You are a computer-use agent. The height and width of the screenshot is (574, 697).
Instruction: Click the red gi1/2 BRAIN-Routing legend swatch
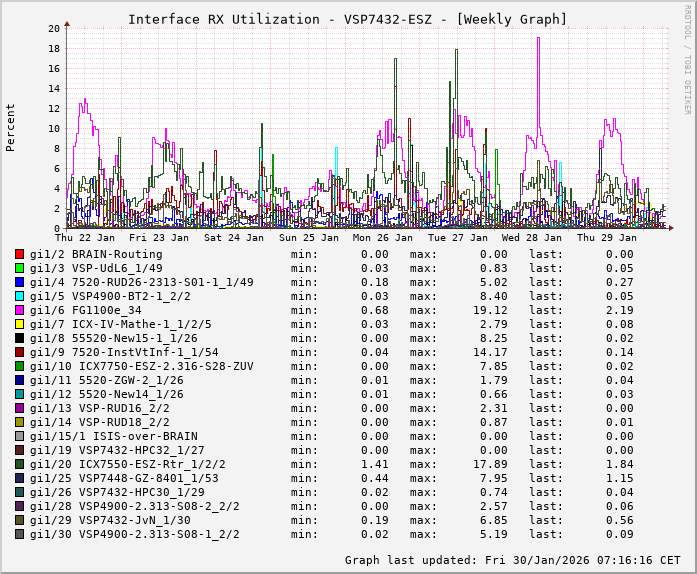pyautogui.click(x=20, y=255)
